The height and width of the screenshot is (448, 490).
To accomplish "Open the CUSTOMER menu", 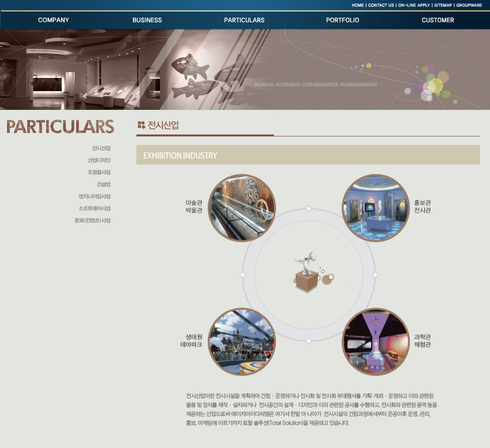I will tap(437, 20).
